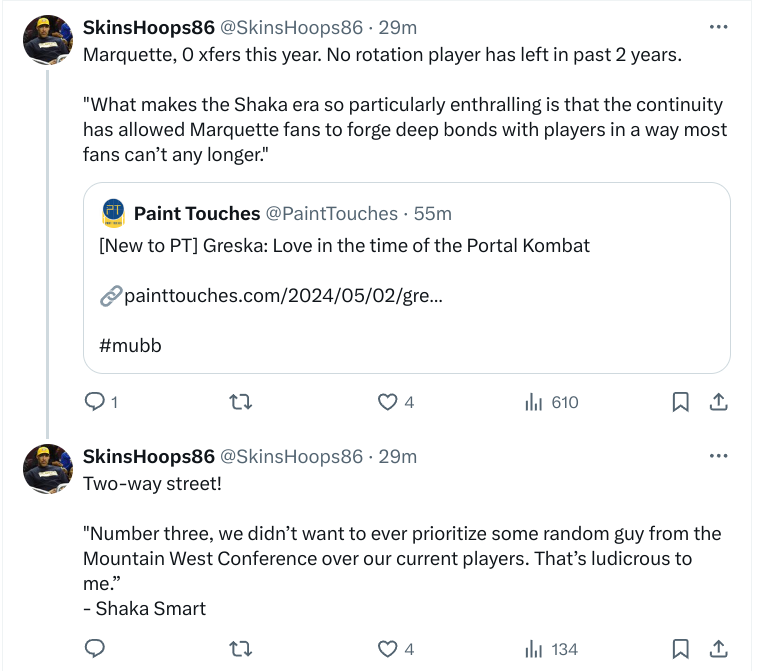
Task: Like the tweet about Marquette transfers
Action: coord(387,402)
